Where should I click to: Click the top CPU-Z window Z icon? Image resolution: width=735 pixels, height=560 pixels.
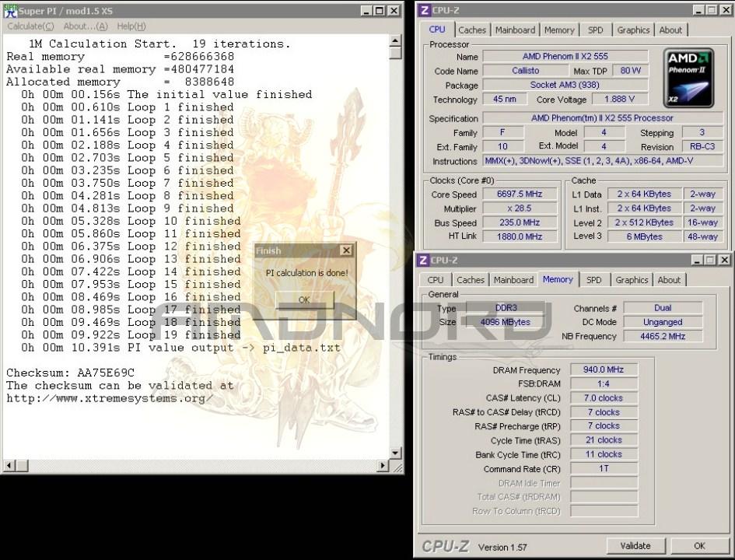coord(424,10)
